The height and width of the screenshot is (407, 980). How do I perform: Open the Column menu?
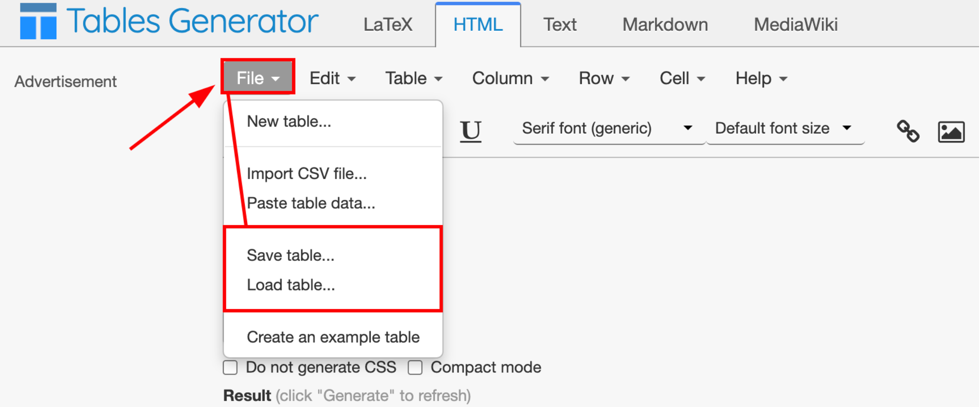510,78
